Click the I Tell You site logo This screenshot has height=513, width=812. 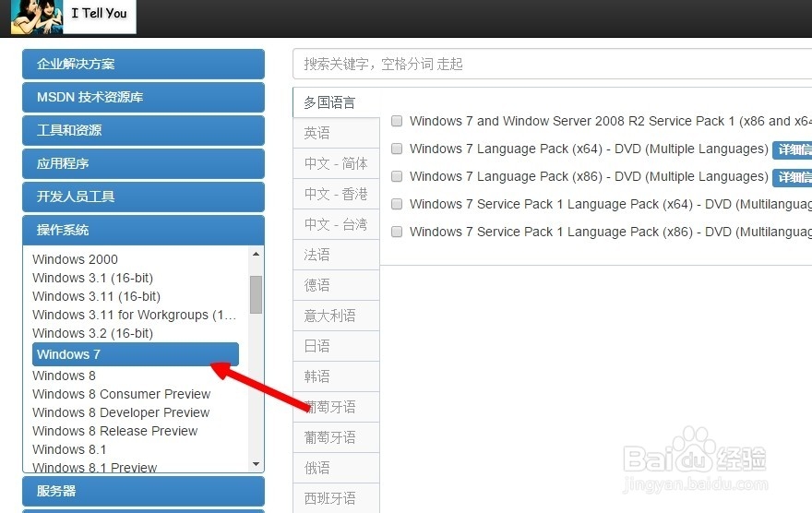[x=73, y=16]
